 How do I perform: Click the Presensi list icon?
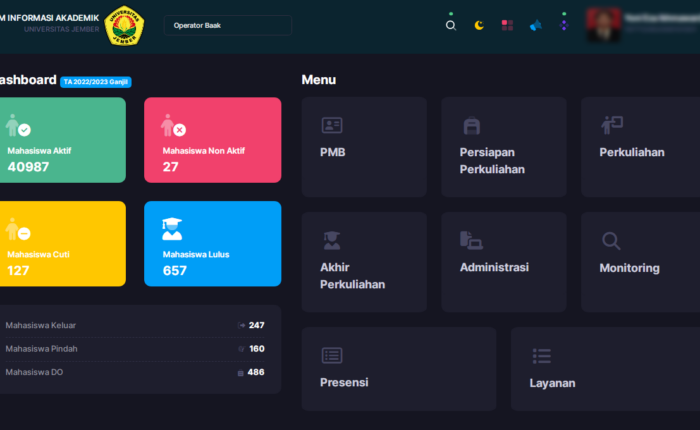tap(332, 355)
